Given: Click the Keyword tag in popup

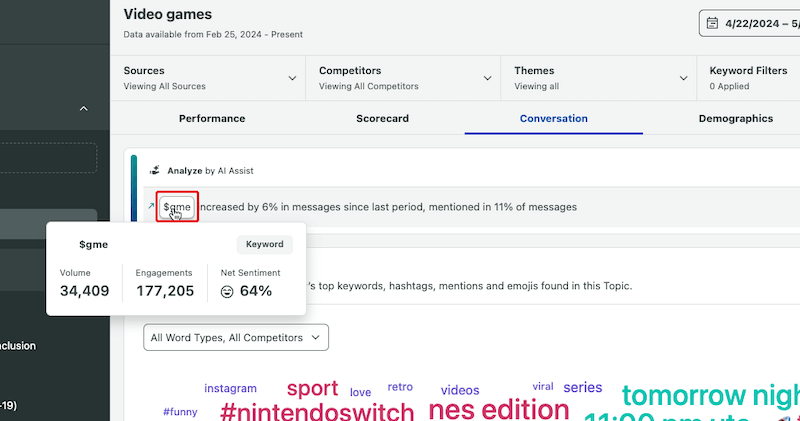Looking at the screenshot, I should pyautogui.click(x=265, y=244).
